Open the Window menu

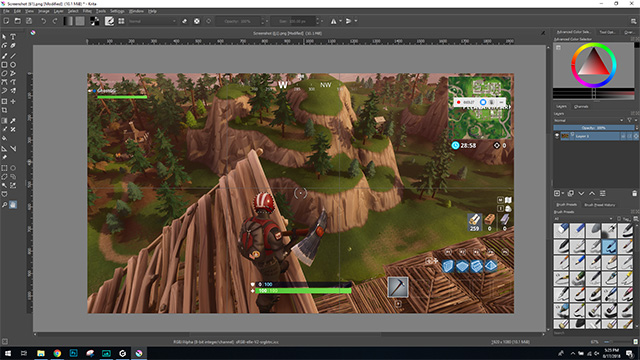click(x=136, y=11)
